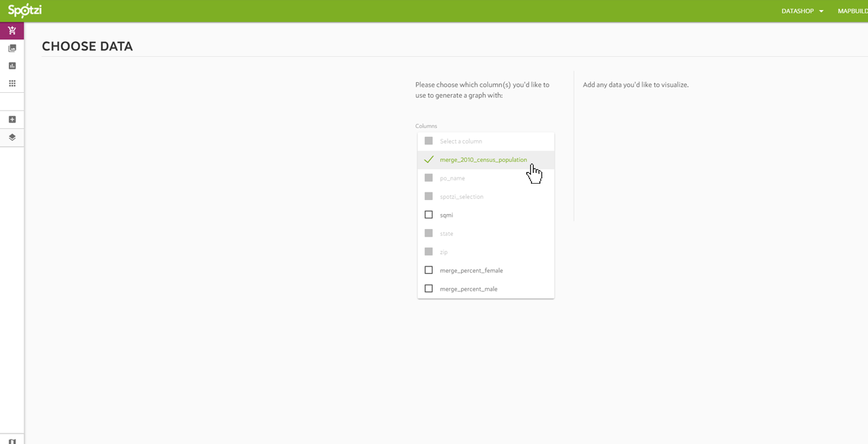Check the sqmi column checkbox

(429, 215)
